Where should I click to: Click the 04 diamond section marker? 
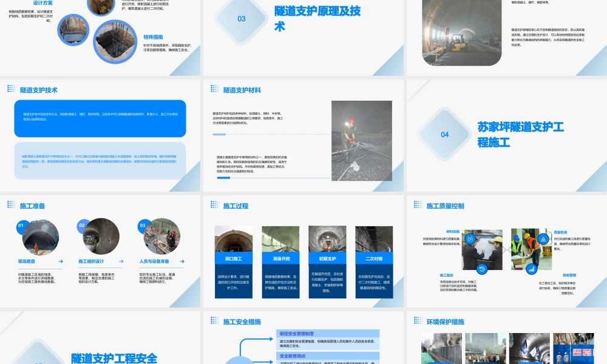tap(445, 135)
